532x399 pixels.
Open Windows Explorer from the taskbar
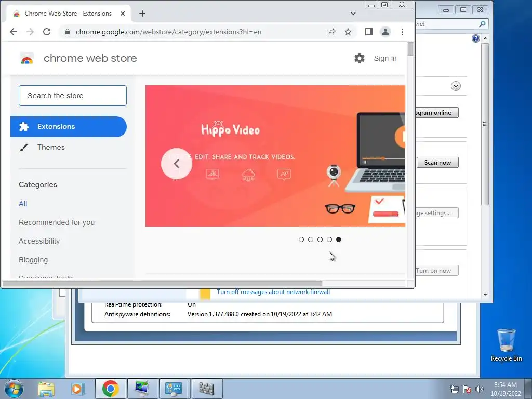pyautogui.click(x=46, y=389)
